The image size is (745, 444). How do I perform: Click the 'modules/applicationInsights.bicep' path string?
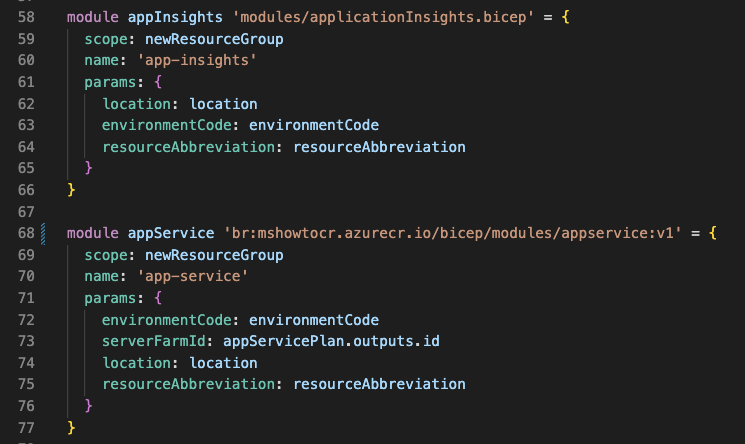[x=383, y=17]
